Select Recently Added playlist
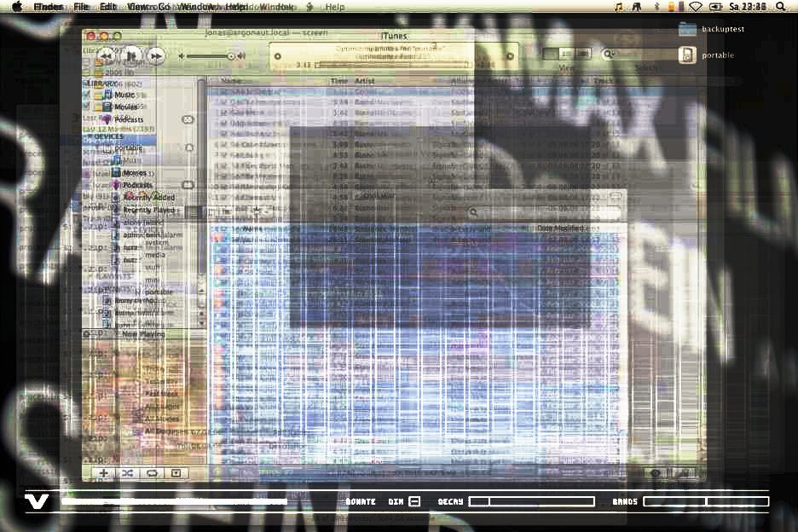The height and width of the screenshot is (532, 798). (149, 197)
